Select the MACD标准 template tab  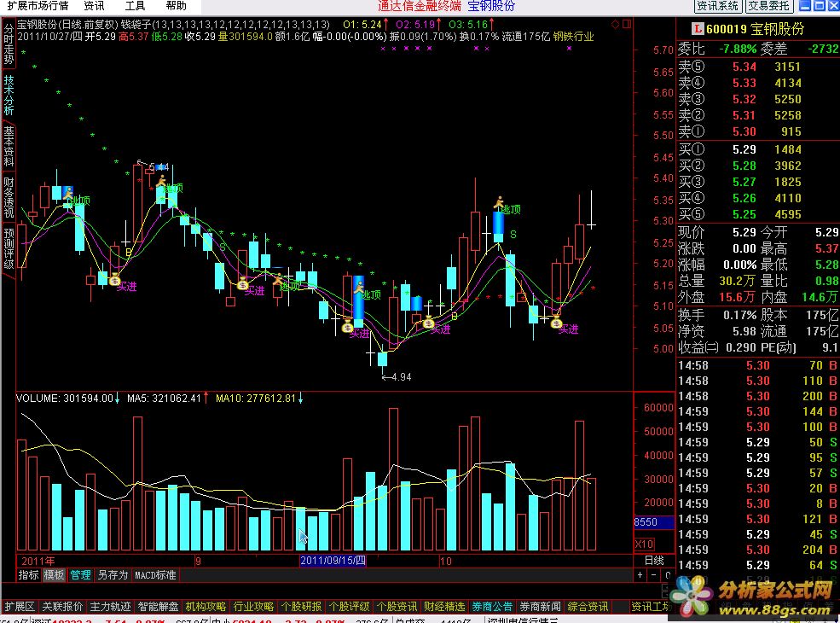click(155, 575)
